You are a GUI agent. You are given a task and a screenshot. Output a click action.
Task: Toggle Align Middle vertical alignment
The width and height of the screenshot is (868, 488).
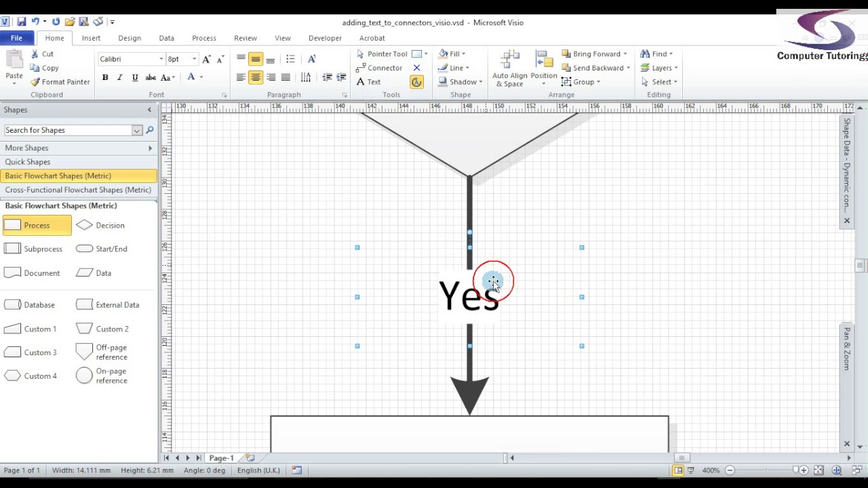256,59
